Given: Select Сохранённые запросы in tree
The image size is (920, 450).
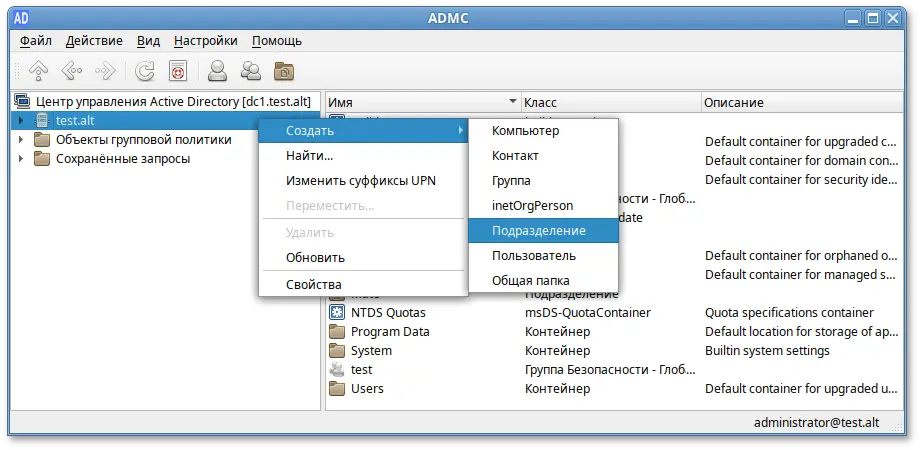Looking at the screenshot, I should pos(123,159).
